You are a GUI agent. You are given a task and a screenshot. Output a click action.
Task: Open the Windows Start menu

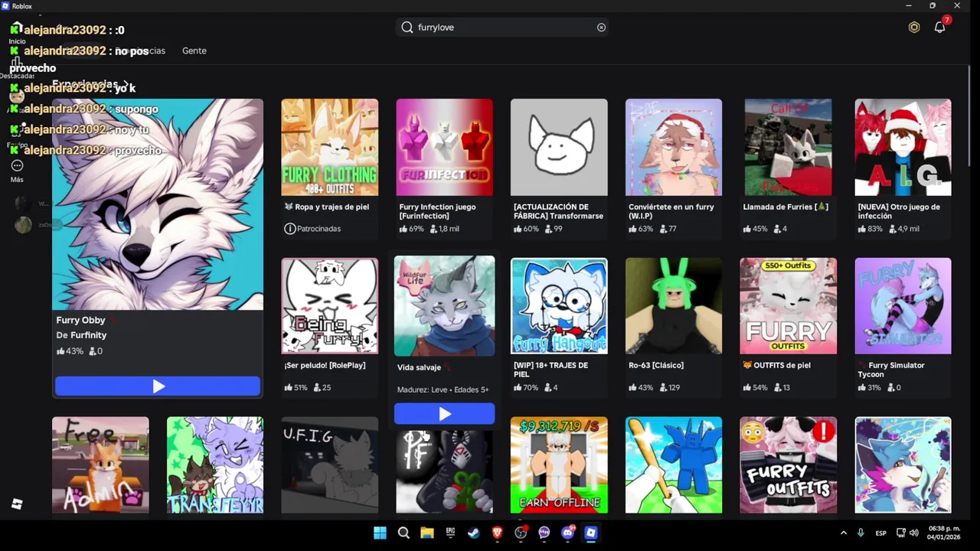coord(380,533)
